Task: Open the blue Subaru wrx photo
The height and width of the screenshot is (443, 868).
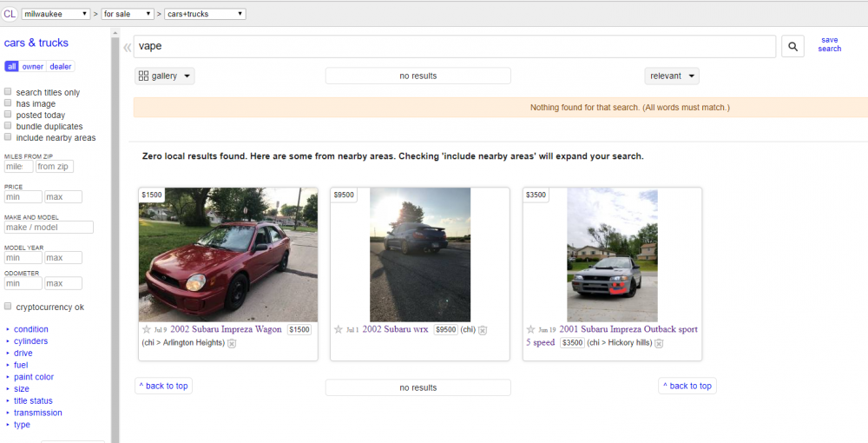Action: coord(420,255)
